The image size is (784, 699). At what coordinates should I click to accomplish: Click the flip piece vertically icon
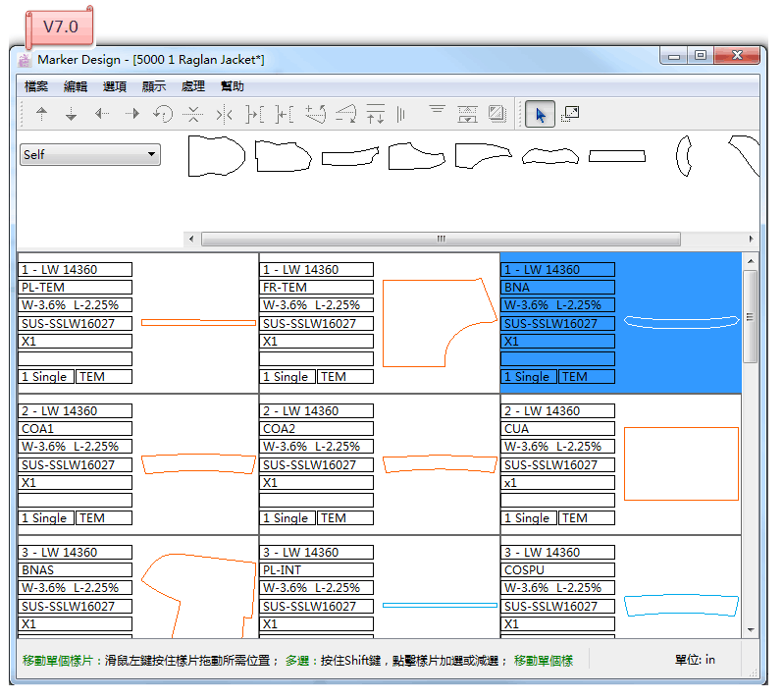tap(193, 115)
